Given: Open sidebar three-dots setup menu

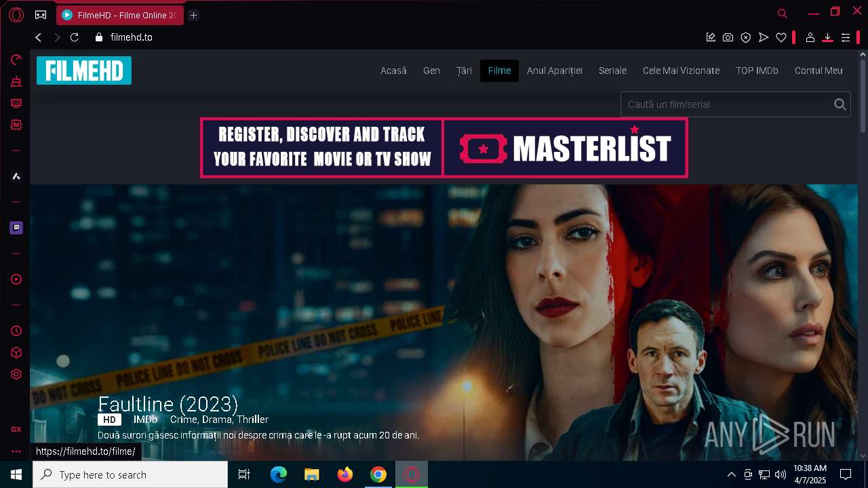Looking at the screenshot, I should (16, 451).
